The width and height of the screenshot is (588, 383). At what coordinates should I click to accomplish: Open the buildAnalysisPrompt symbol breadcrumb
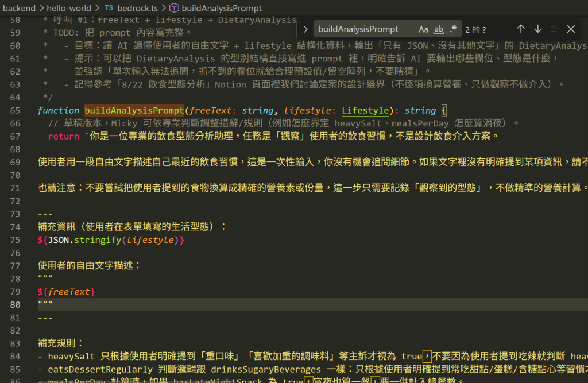[222, 8]
